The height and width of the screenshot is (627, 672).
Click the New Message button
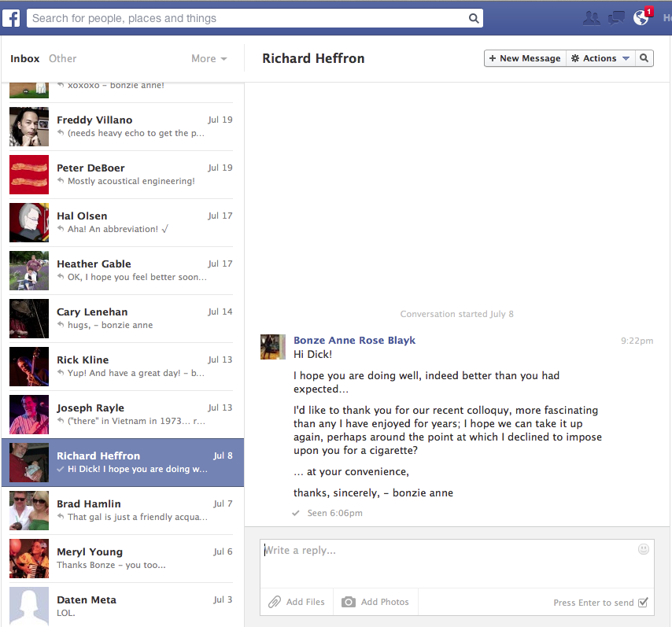(524, 57)
